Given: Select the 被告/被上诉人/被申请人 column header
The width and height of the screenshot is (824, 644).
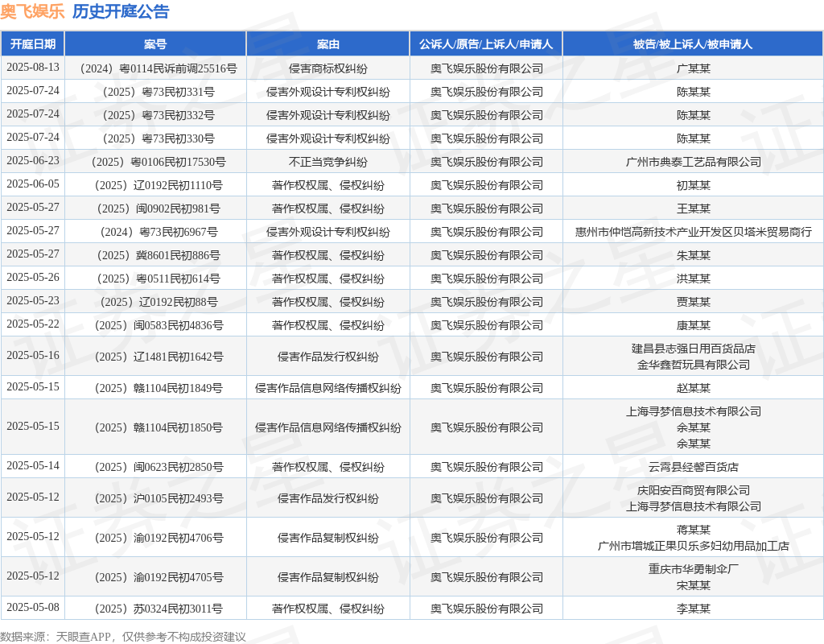Looking at the screenshot, I should click(693, 44).
